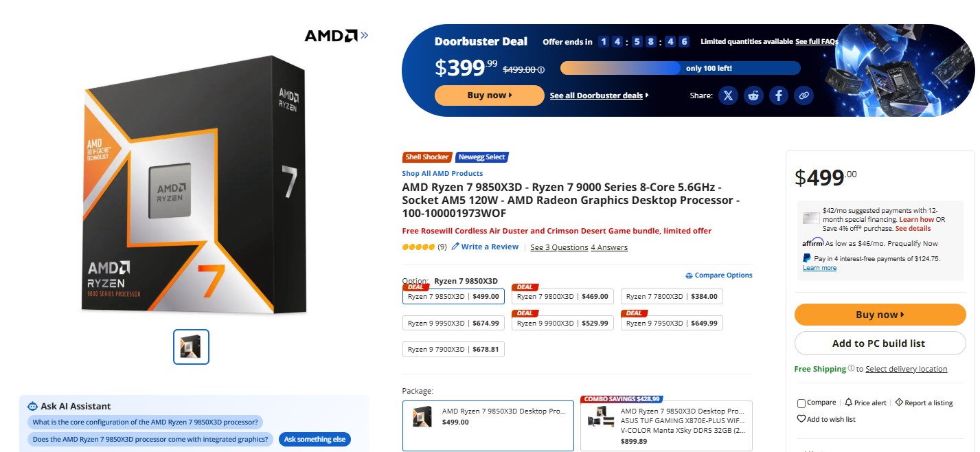
Task: Share deal on X icon
Action: coord(728,95)
